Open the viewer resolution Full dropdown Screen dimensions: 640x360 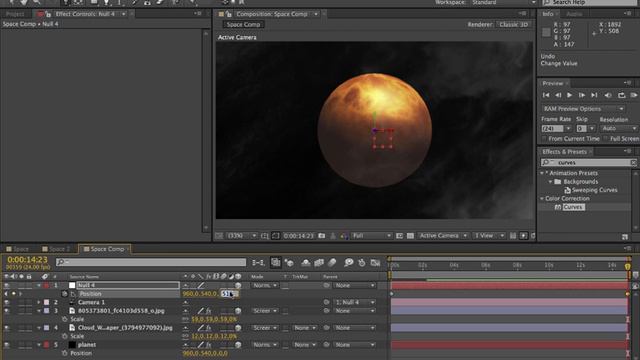click(x=371, y=236)
